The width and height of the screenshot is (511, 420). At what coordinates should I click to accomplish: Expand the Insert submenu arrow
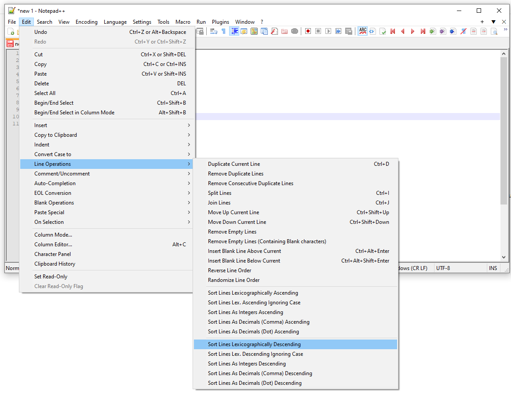pos(189,125)
